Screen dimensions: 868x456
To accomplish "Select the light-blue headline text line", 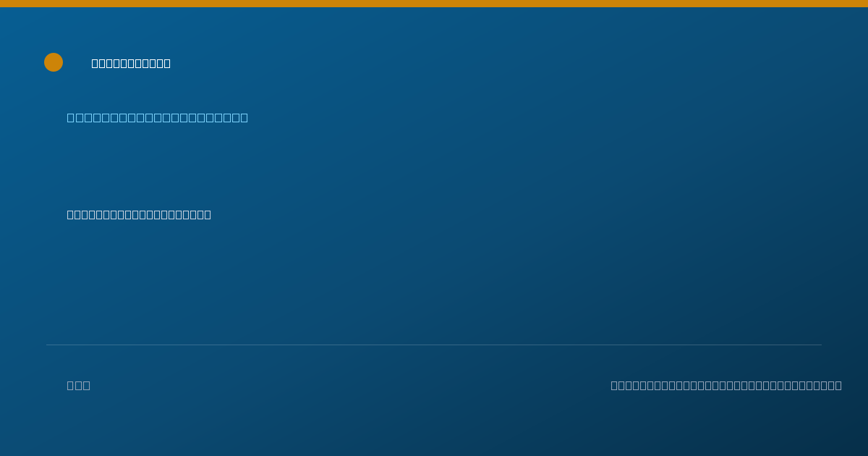I will [158, 117].
